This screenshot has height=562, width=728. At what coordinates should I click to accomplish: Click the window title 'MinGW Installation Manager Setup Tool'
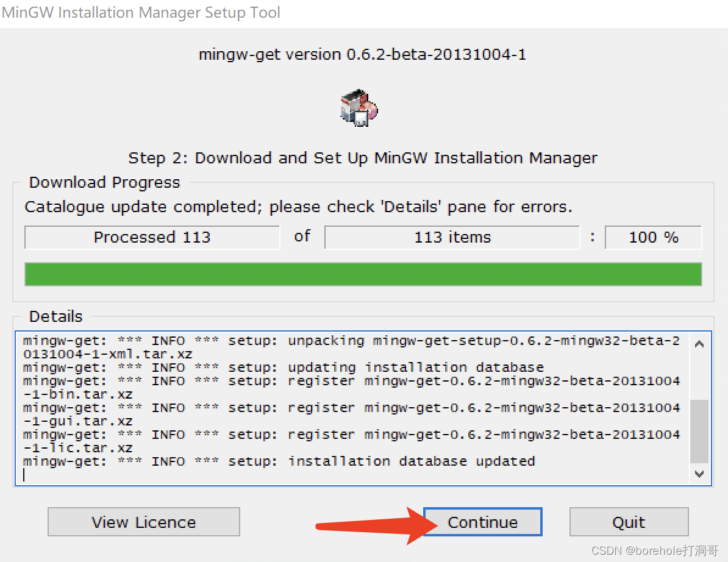tap(141, 13)
